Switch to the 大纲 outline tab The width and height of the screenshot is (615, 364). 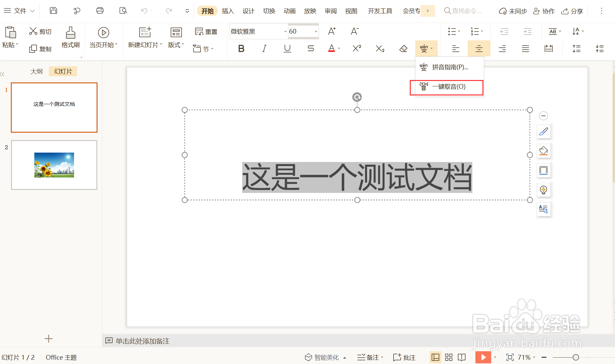point(36,71)
